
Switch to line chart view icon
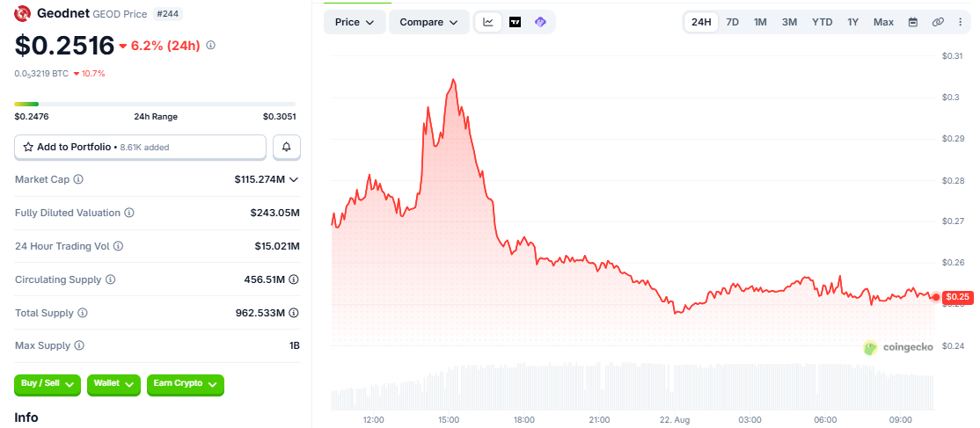point(489,22)
